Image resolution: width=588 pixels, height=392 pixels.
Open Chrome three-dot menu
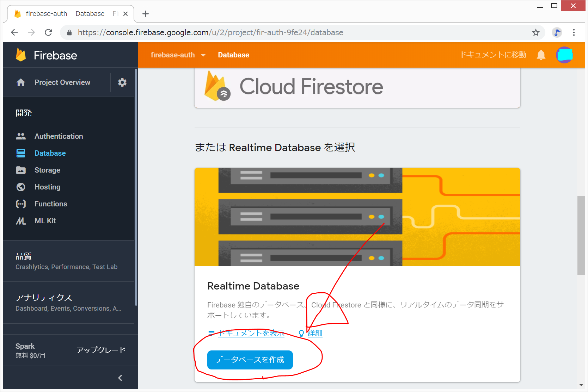tap(574, 33)
